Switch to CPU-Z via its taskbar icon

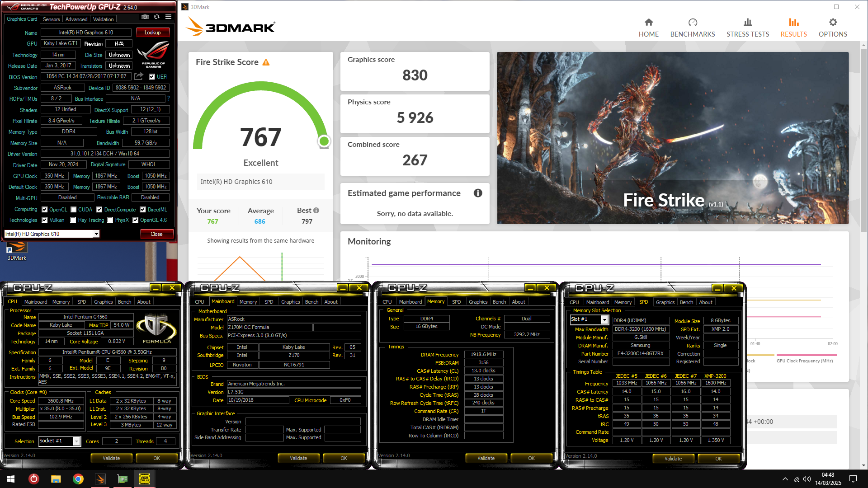pyautogui.click(x=144, y=479)
